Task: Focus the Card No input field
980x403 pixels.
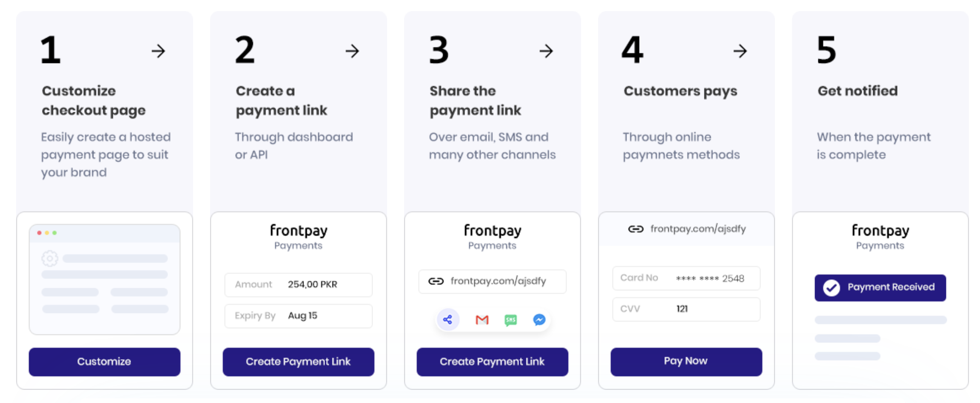Action: coord(687,278)
